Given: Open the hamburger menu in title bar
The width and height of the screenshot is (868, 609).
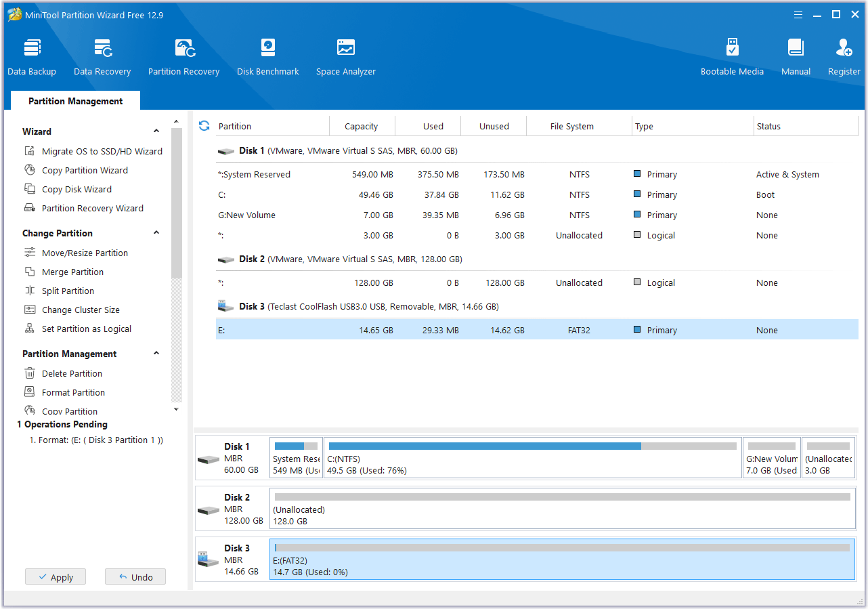Looking at the screenshot, I should point(798,15).
